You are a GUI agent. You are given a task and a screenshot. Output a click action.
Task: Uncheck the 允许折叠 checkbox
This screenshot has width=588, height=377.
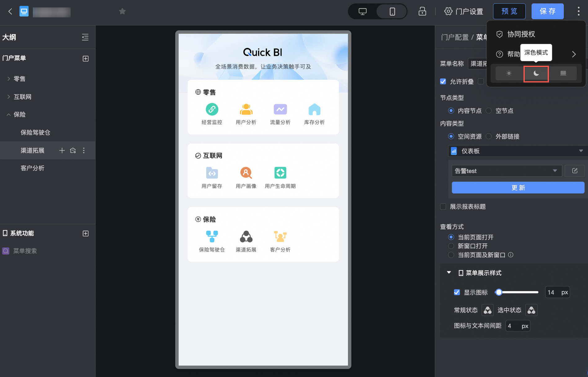[x=443, y=82]
